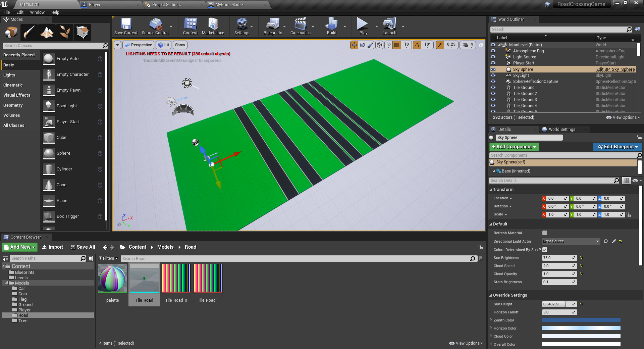The width and height of the screenshot is (644, 349).
Task: Open Help menu
Action: [55, 12]
